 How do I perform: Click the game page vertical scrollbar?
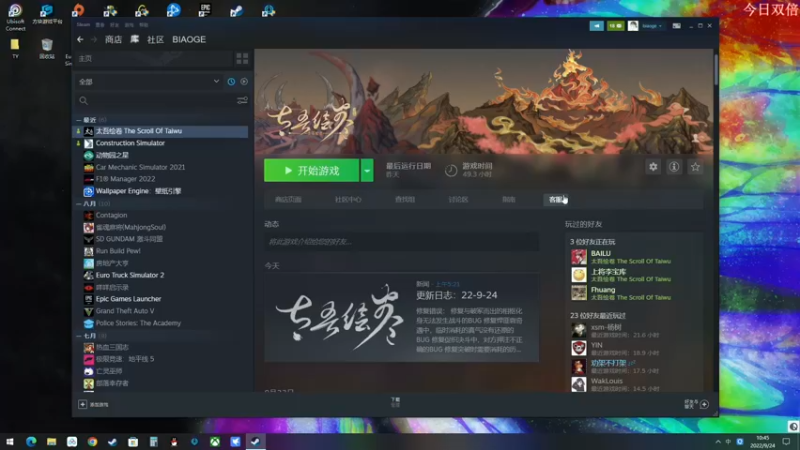coord(716,69)
